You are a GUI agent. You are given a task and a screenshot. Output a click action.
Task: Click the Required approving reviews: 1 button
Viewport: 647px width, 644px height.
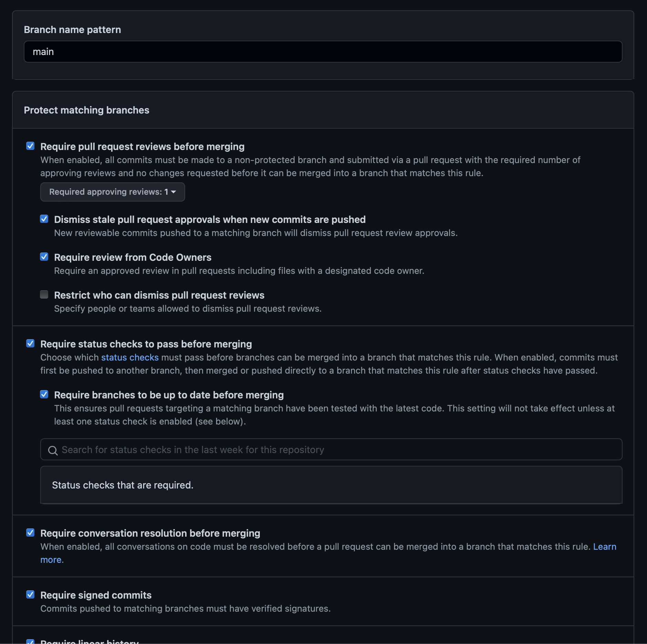pyautogui.click(x=112, y=192)
